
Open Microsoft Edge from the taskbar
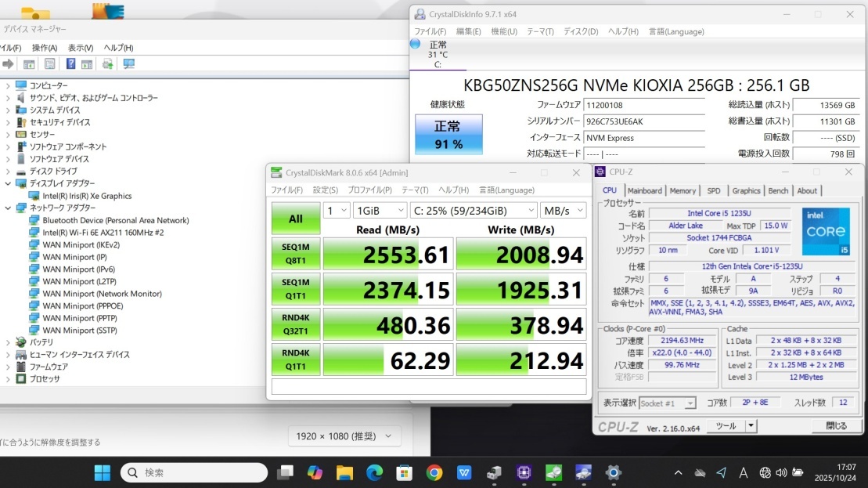(375, 472)
